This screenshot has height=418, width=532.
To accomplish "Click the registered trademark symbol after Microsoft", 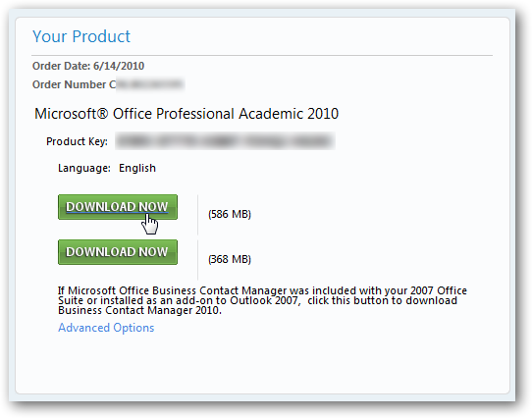I will [103, 113].
